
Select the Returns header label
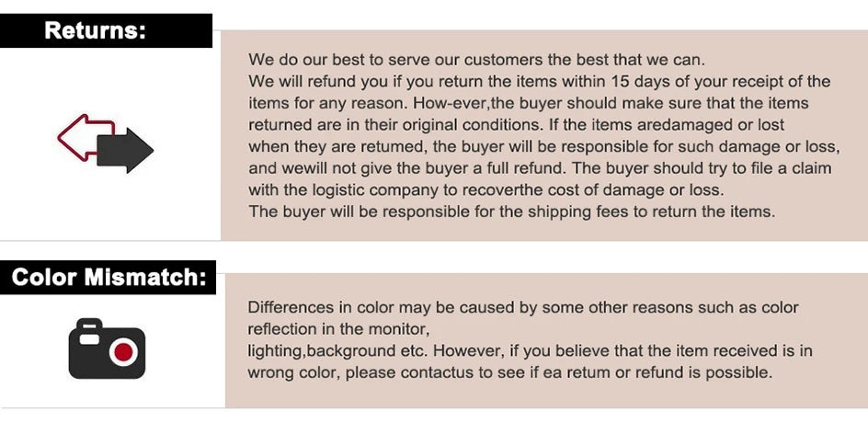coord(96,30)
